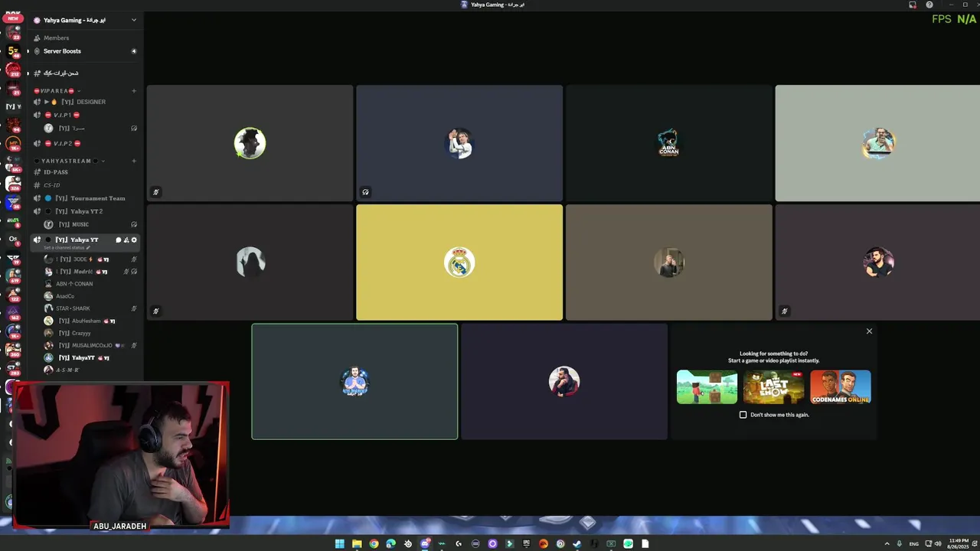The height and width of the screenshot is (551, 980).
Task: Open the ENG language switcher in the taskbar
Action: point(914,543)
